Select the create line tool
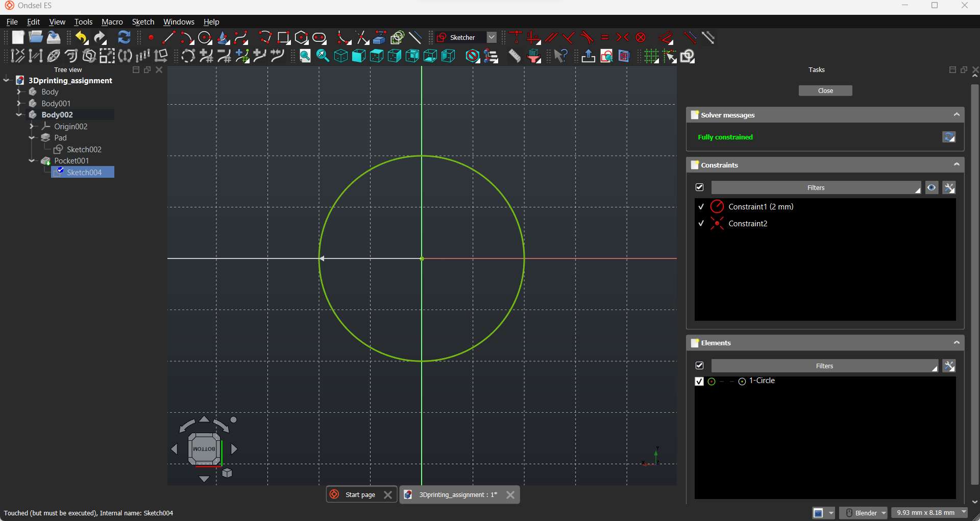980x521 pixels. tap(168, 38)
